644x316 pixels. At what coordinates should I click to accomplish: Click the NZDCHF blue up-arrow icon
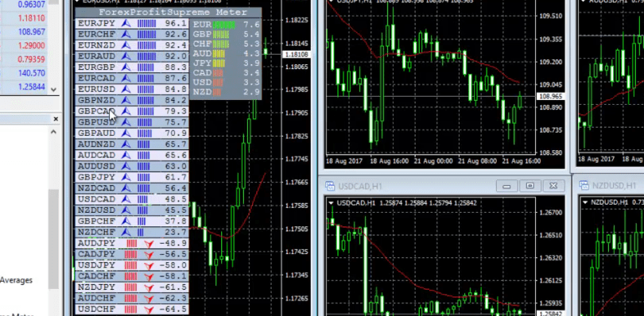(x=126, y=233)
